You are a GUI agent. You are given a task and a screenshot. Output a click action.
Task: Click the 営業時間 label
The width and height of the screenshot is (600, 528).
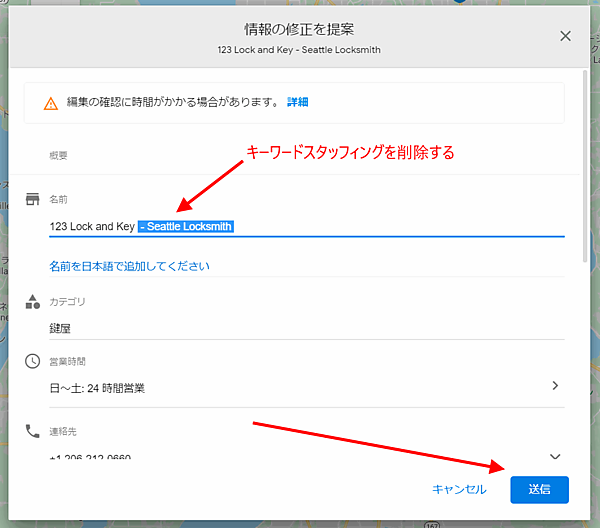(67, 362)
